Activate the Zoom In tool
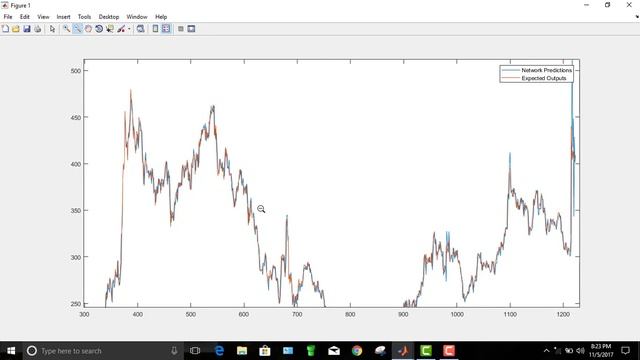Image resolution: width=640 pixels, height=360 pixels. [x=66, y=29]
